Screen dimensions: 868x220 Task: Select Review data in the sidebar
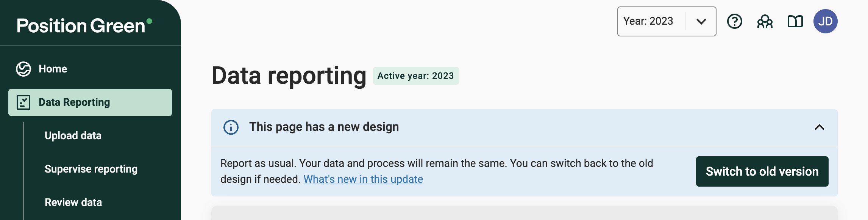pyautogui.click(x=73, y=203)
